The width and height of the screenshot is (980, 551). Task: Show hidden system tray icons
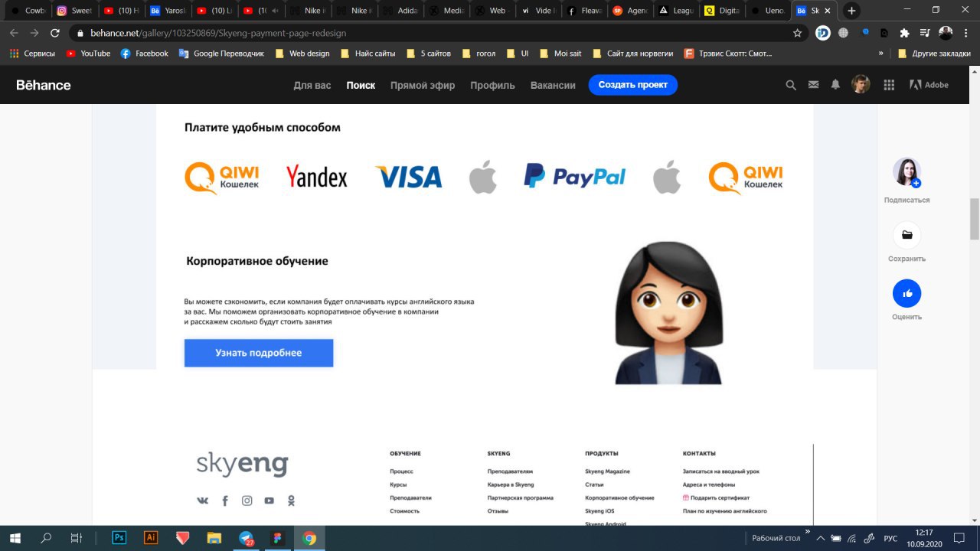point(821,539)
